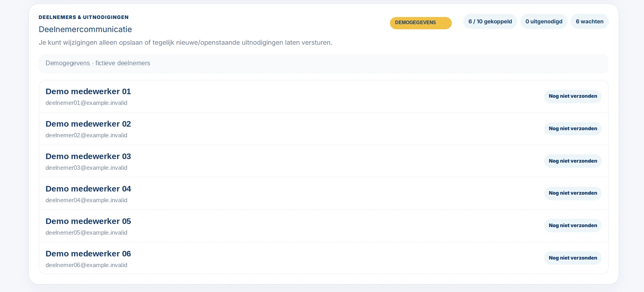Select email deelnemer03@example.invalid
The height and width of the screenshot is (292, 644).
tap(86, 168)
